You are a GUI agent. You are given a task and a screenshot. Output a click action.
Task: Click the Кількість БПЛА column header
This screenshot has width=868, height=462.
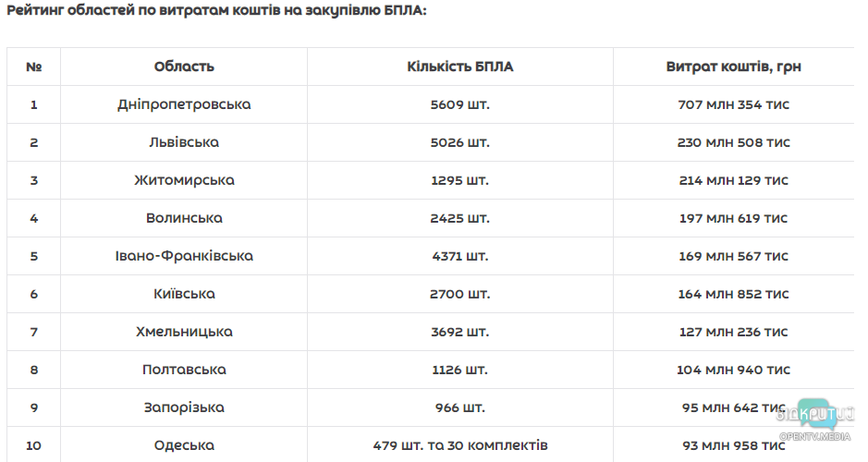pyautogui.click(x=459, y=67)
